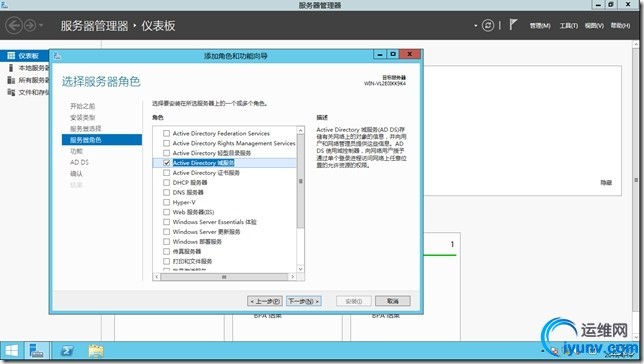Image resolution: width=644 pixels, height=364 pixels.
Task: Check 传真服务器 role
Action: tap(166, 251)
